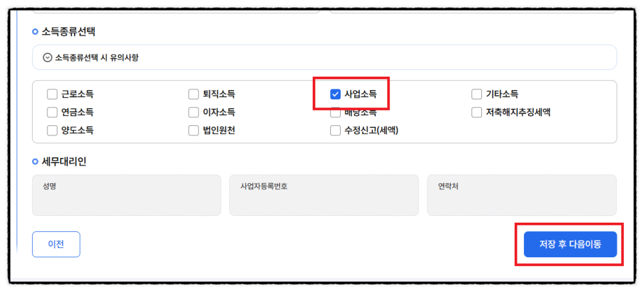Check the 근로소득 checkbox

[x=52, y=95]
